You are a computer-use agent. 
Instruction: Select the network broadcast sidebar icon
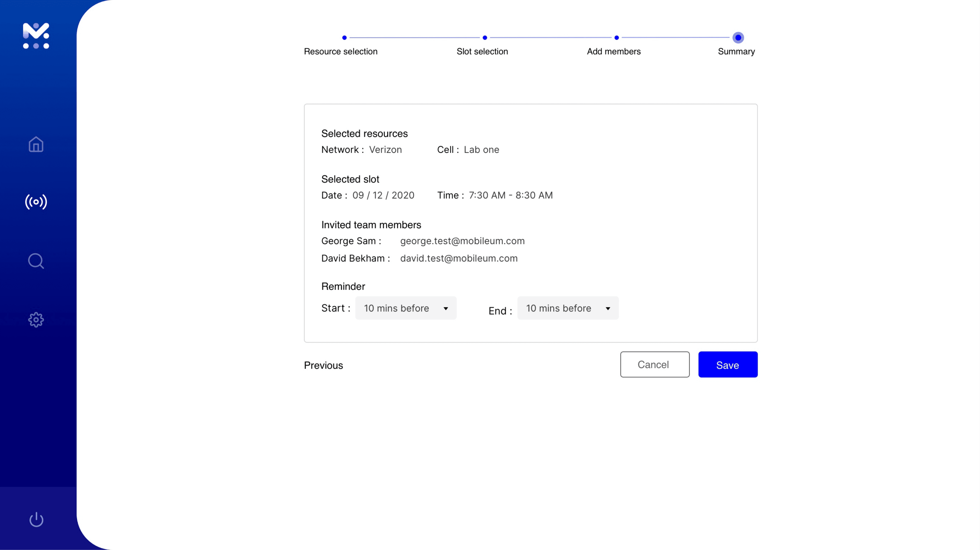pyautogui.click(x=36, y=202)
